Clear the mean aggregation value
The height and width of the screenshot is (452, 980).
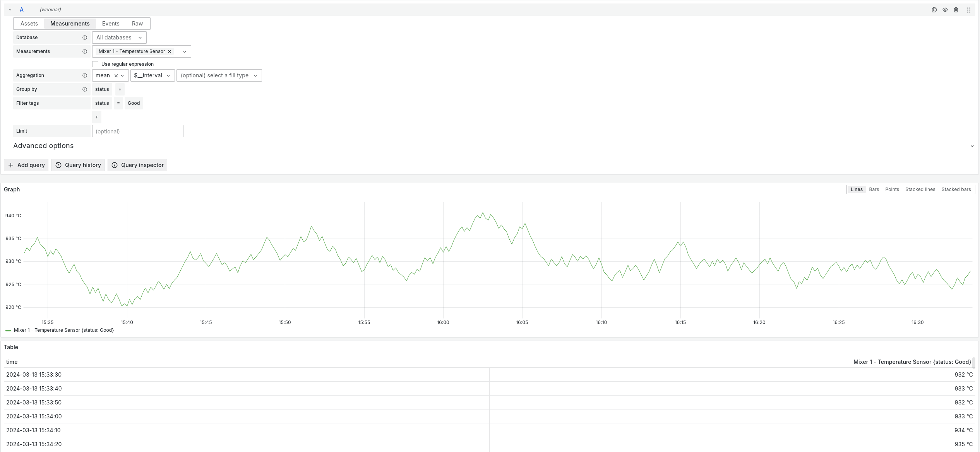116,76
